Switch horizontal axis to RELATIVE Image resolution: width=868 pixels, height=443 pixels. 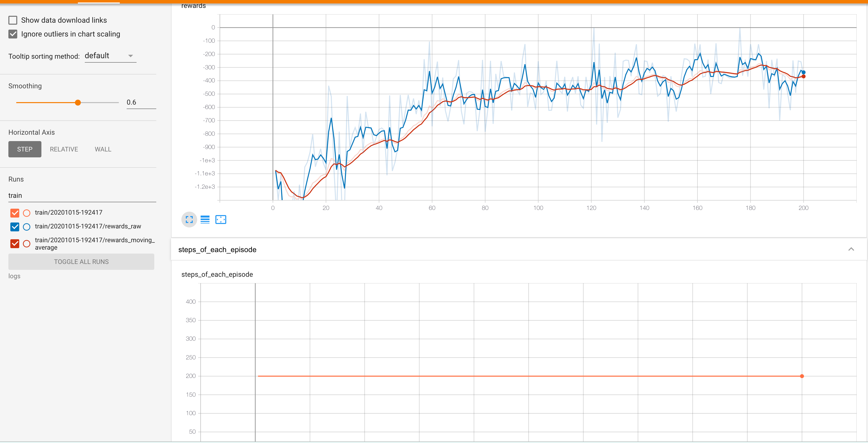tap(64, 149)
